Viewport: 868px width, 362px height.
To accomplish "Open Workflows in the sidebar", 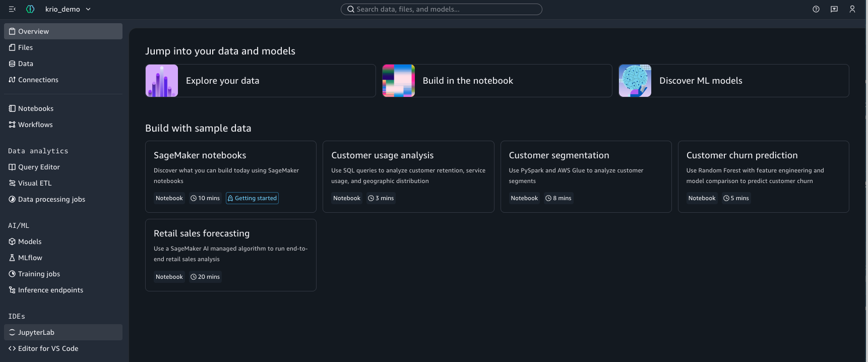I will [63, 125].
